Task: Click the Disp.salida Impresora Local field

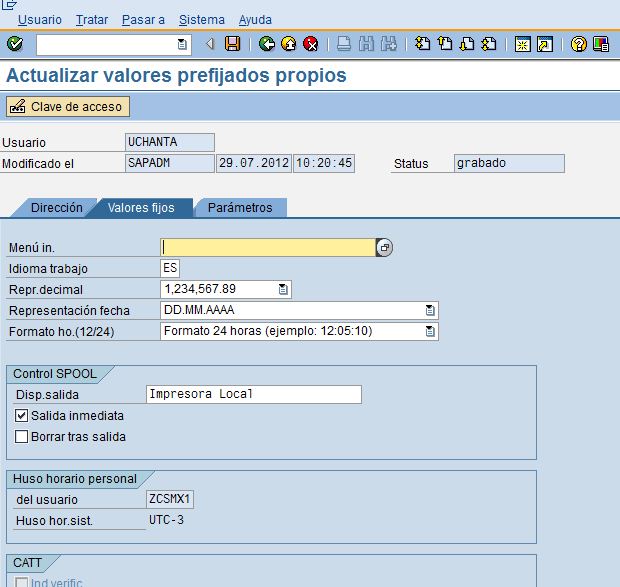Action: click(254, 394)
